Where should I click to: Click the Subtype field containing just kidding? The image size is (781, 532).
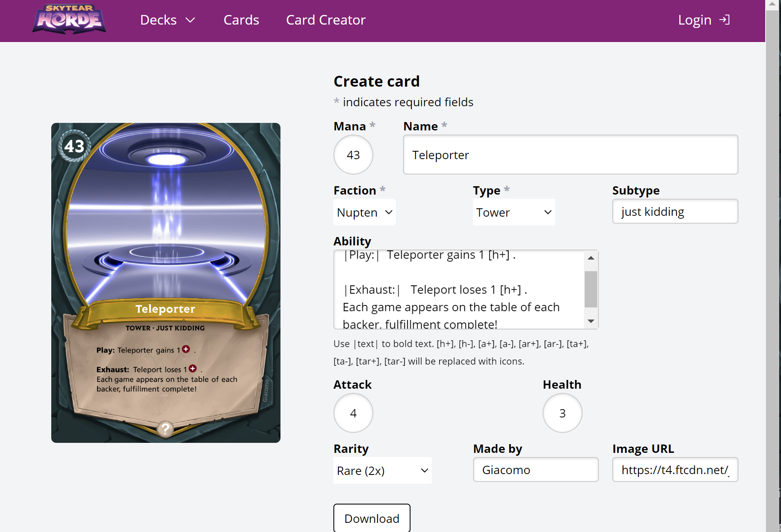click(675, 211)
